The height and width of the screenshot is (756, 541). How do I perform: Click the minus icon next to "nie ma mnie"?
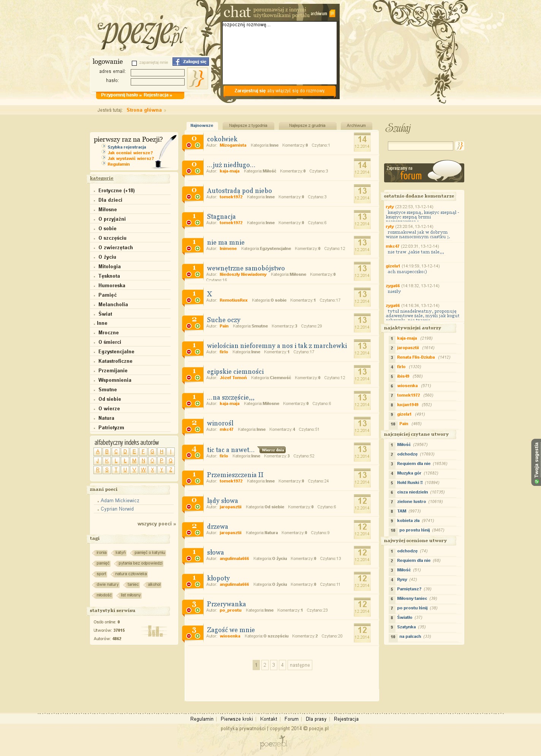point(189,248)
